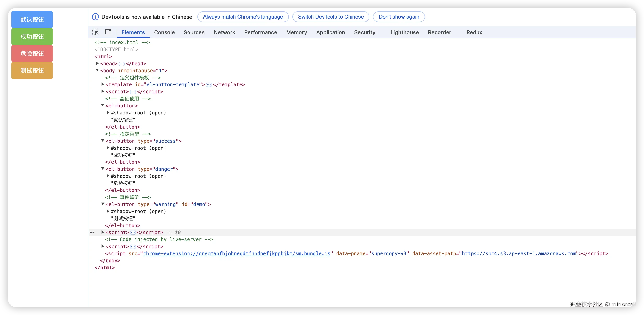Toggle the device toolbar icon
The width and height of the screenshot is (644, 315).
pyautogui.click(x=108, y=32)
